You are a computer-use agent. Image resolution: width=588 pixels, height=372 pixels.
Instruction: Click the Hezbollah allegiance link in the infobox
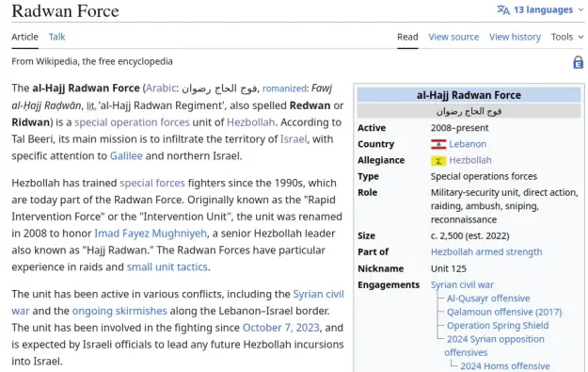470,161
